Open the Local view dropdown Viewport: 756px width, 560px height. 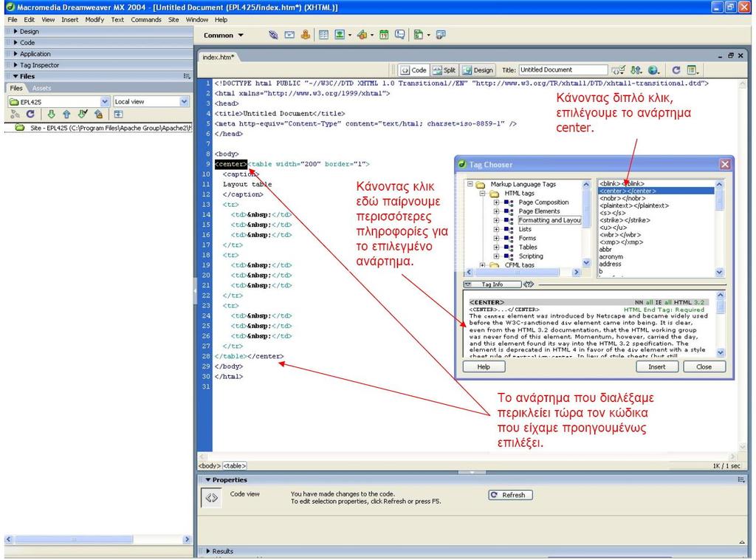coord(184,102)
